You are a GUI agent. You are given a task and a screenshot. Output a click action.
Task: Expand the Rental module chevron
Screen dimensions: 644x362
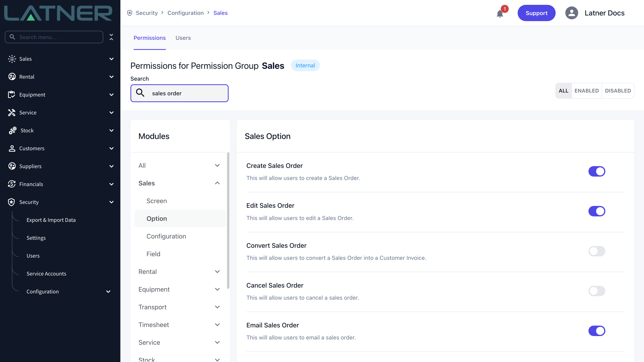click(217, 271)
